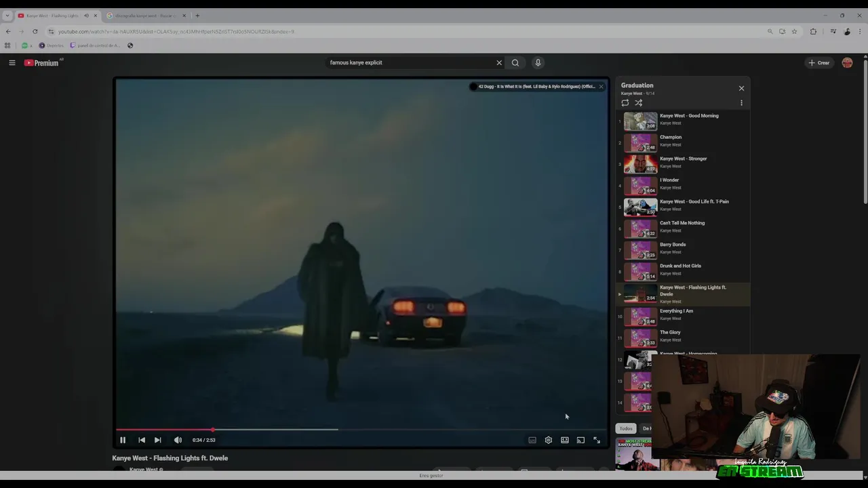Mute the video using the speaker icon
The image size is (868, 488).
click(178, 440)
